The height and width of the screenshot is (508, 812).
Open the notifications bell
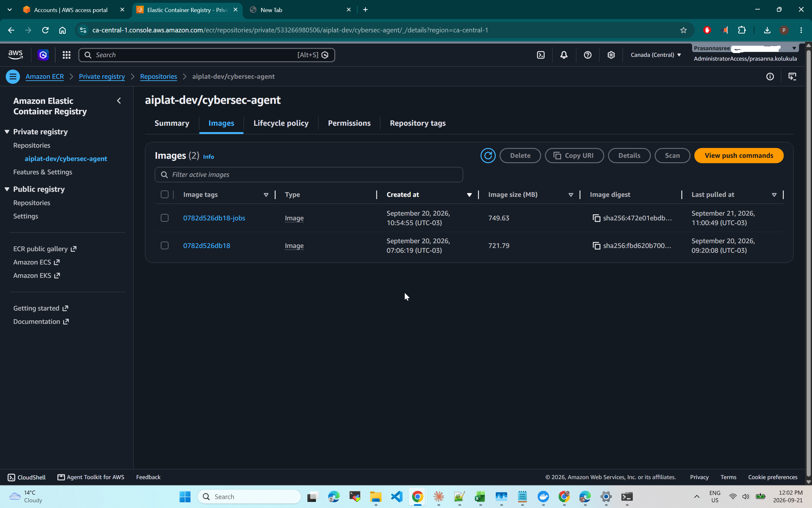click(564, 55)
